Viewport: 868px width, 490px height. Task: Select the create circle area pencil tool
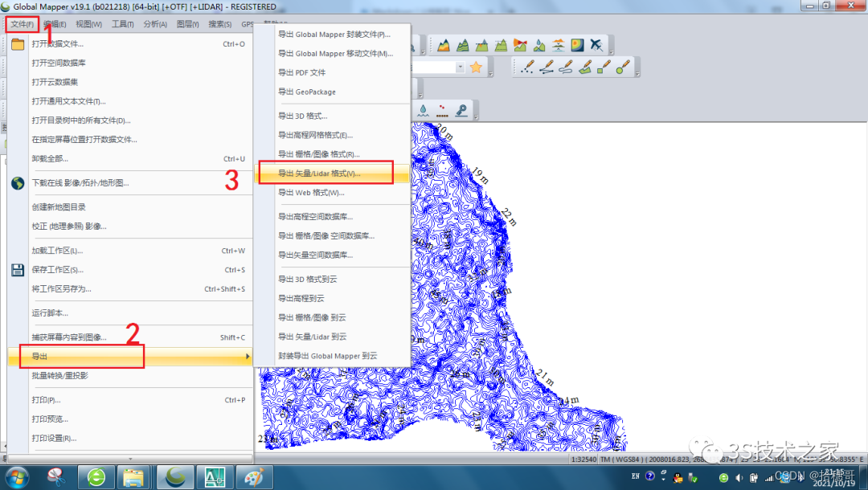tap(624, 67)
